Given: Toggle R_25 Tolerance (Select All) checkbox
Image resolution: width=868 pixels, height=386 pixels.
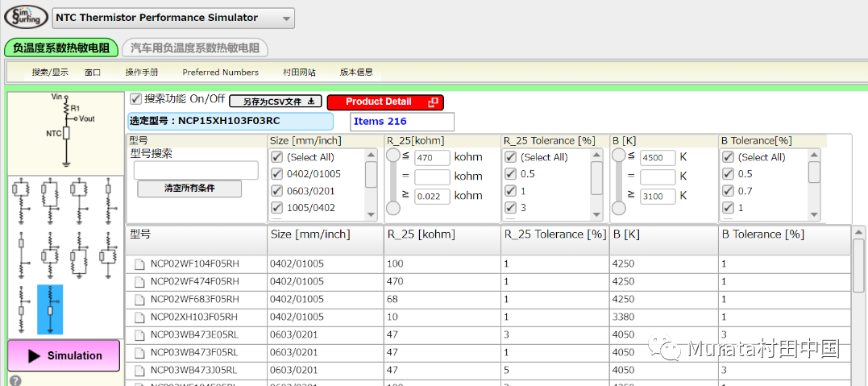Looking at the screenshot, I should pos(510,157).
